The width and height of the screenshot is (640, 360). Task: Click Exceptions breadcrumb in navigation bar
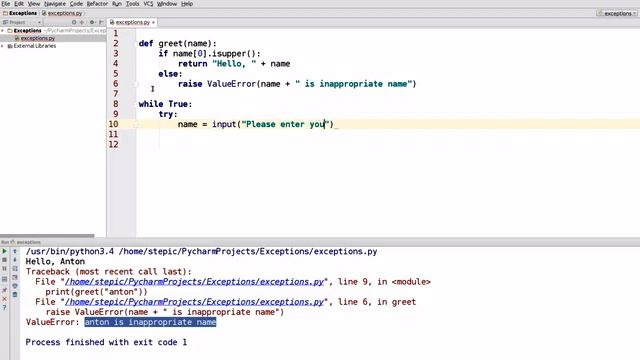20,13
